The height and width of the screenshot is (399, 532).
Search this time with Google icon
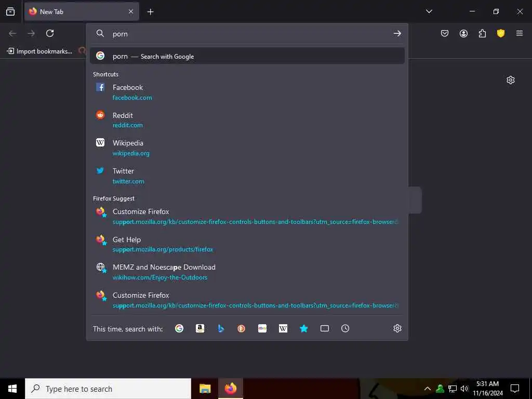179,328
